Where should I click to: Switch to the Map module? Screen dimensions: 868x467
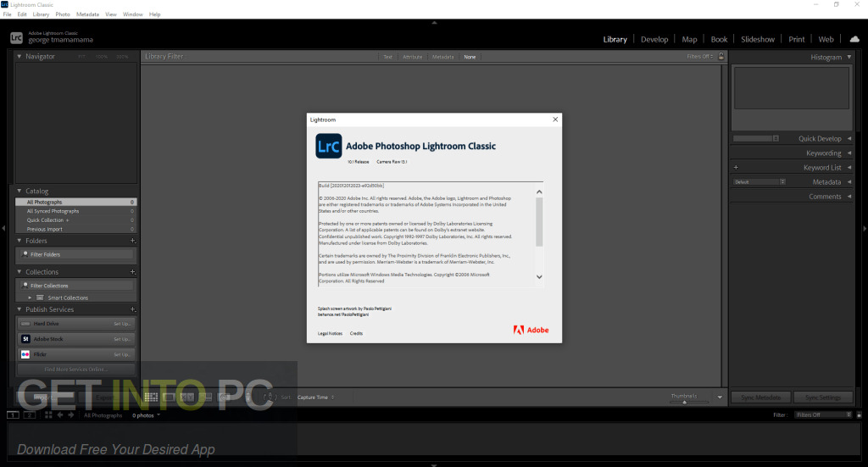[x=689, y=39]
